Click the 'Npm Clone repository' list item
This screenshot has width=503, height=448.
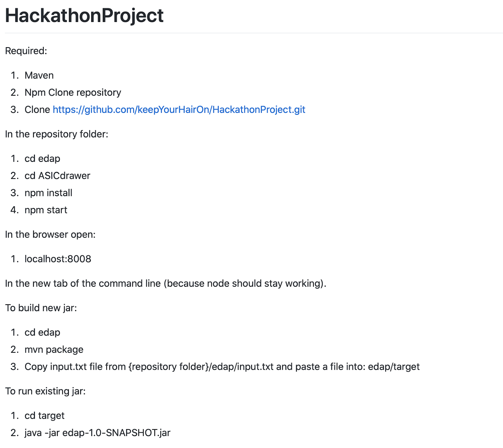pyautogui.click(x=73, y=92)
